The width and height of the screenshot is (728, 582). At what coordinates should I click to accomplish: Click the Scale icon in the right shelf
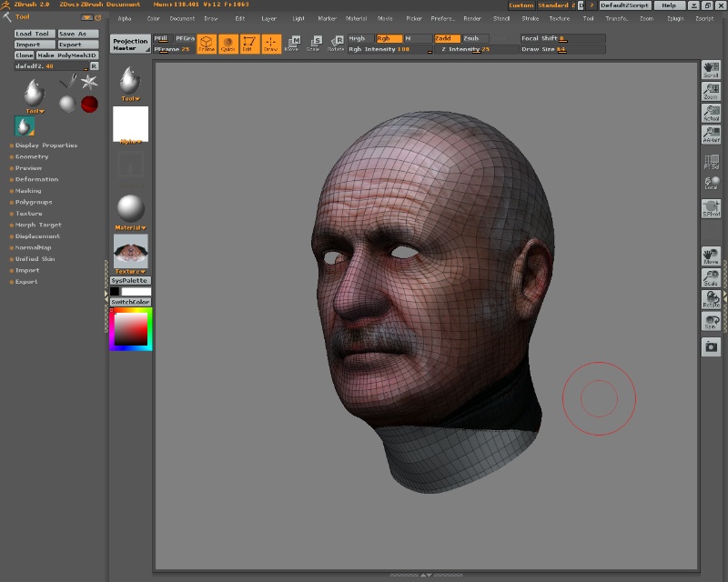click(711, 278)
